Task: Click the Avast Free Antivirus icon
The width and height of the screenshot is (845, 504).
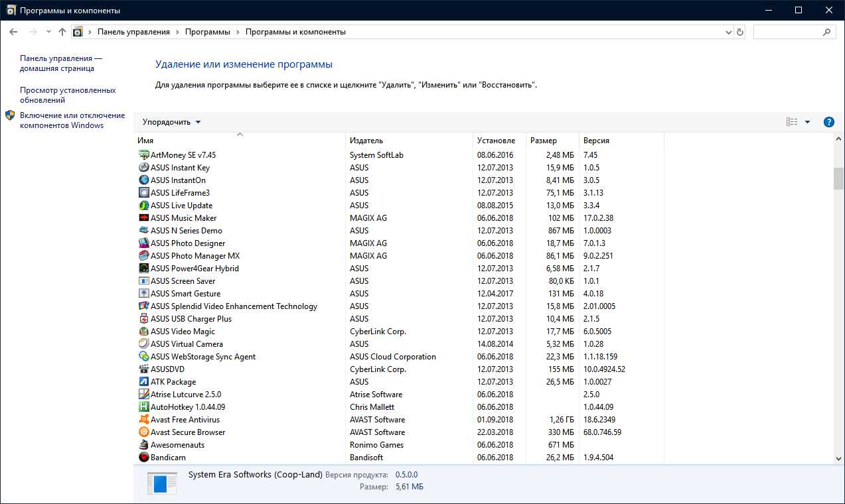Action: tap(144, 419)
